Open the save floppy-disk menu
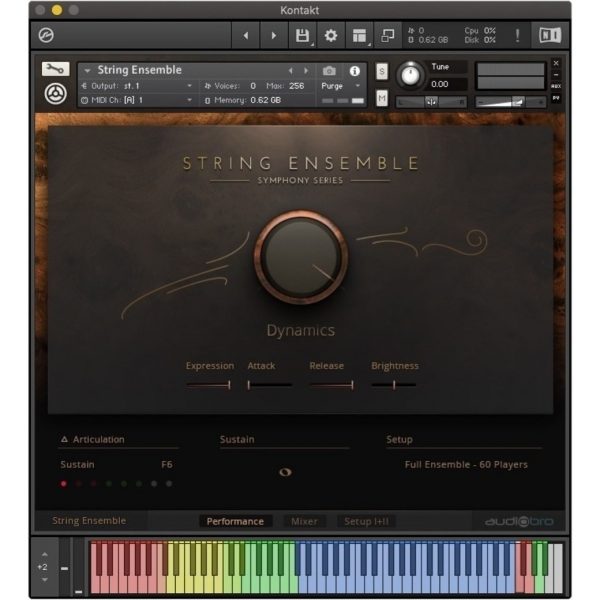The width and height of the screenshot is (600, 600). click(302, 36)
